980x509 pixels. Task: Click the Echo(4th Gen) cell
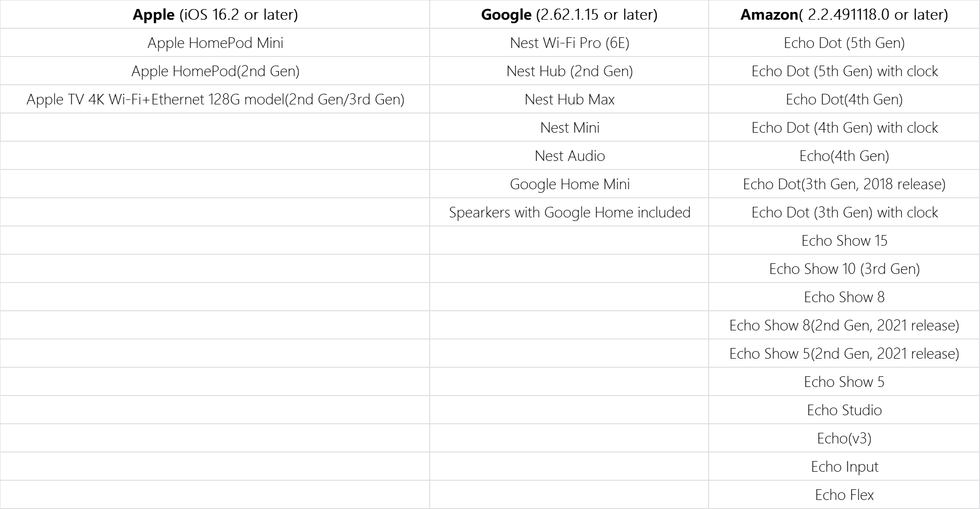(x=844, y=156)
